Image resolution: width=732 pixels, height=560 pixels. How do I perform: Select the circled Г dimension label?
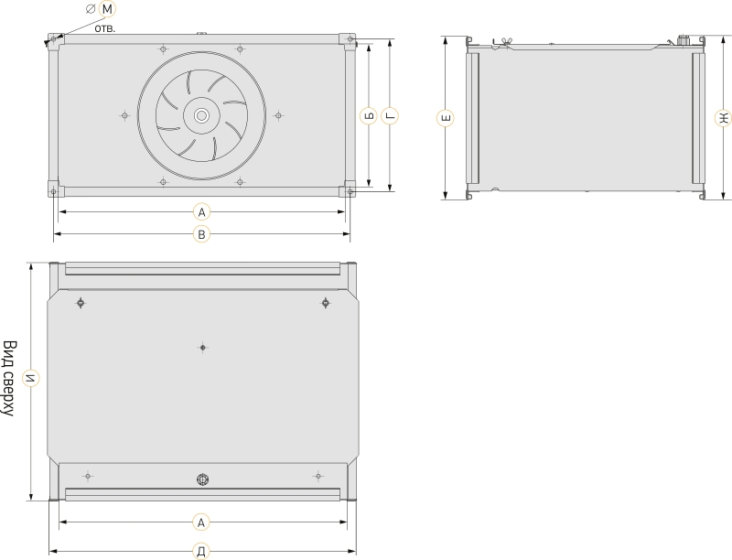(x=390, y=115)
